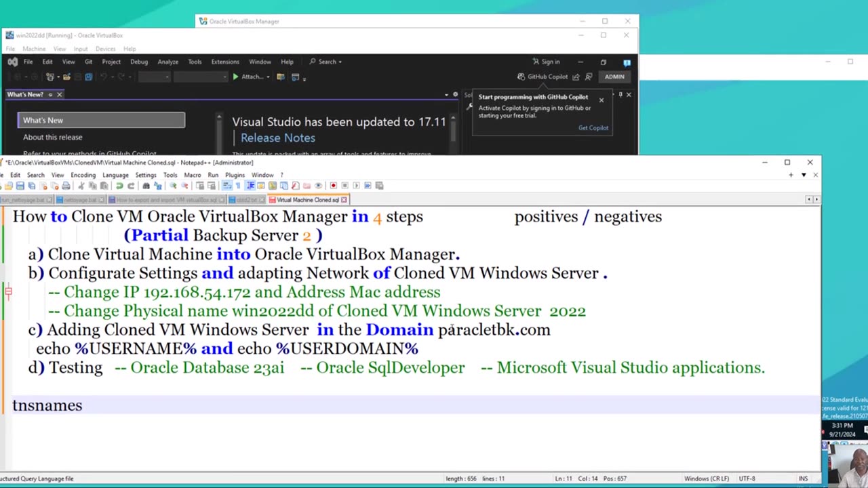Open Machine menu in VirtualBox window
Image resolution: width=868 pixels, height=488 pixels.
click(x=34, y=49)
